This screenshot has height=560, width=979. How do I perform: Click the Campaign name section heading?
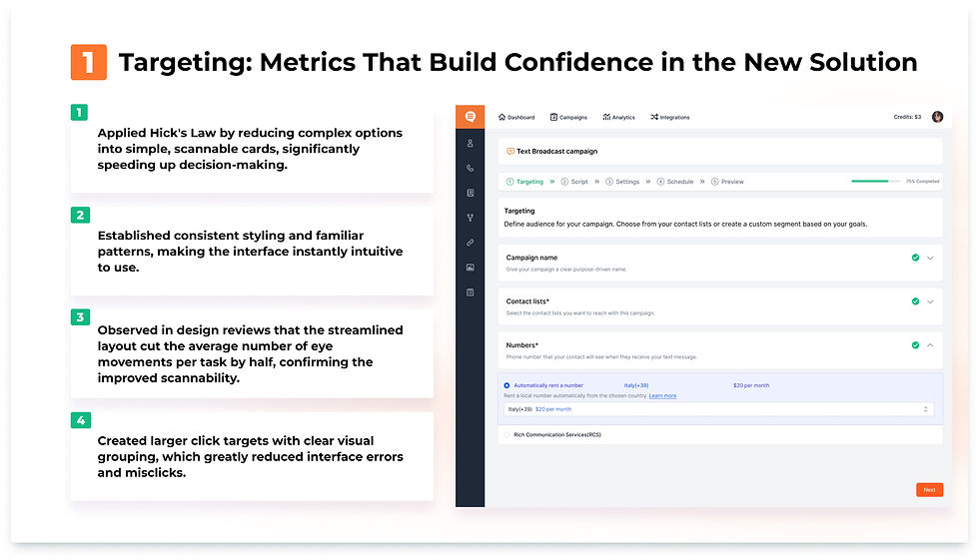tap(531, 258)
